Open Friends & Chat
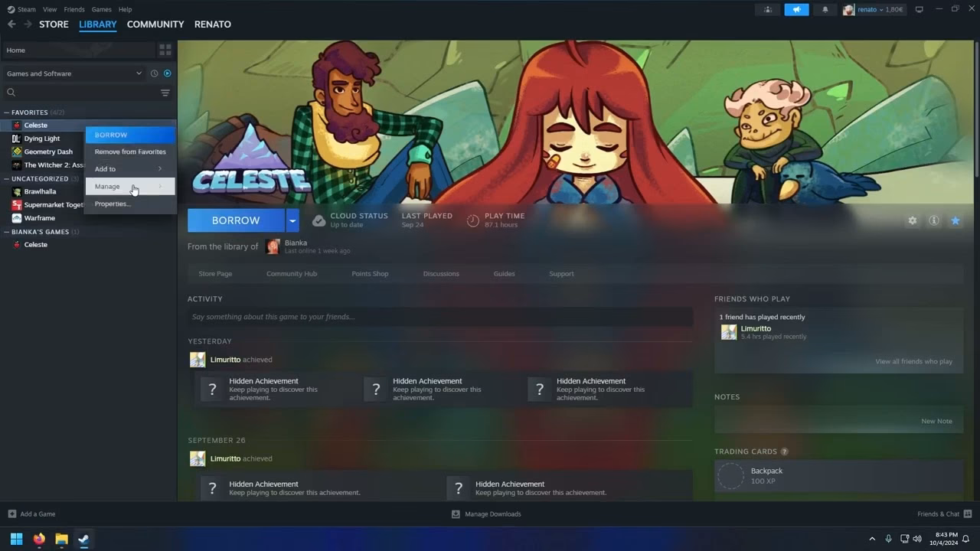This screenshot has width=980, height=551. (x=945, y=514)
